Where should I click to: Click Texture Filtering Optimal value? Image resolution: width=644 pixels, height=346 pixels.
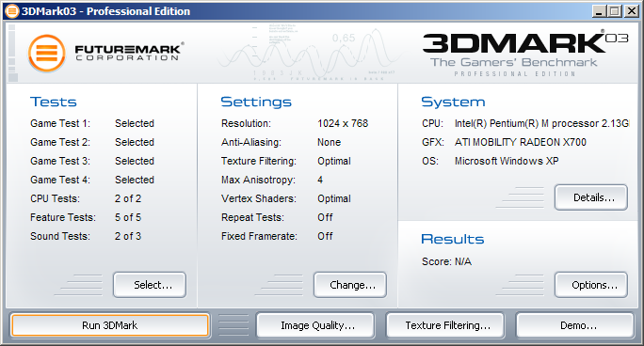click(x=334, y=161)
